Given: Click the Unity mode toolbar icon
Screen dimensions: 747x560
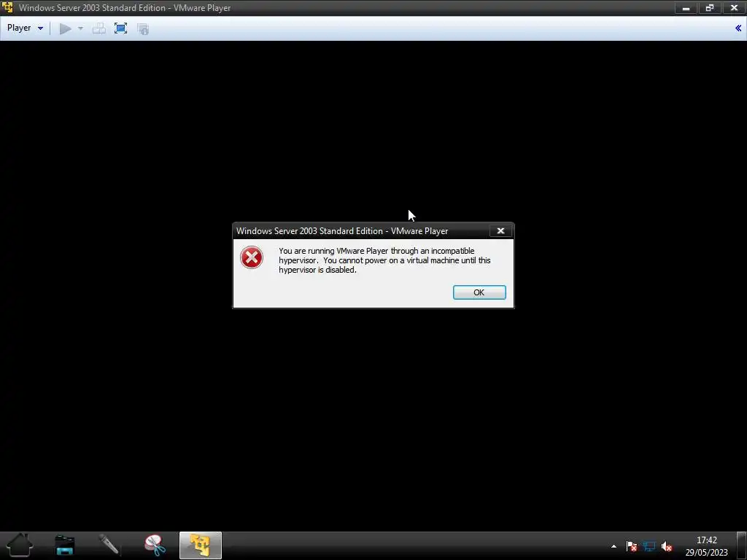Looking at the screenshot, I should [x=143, y=28].
